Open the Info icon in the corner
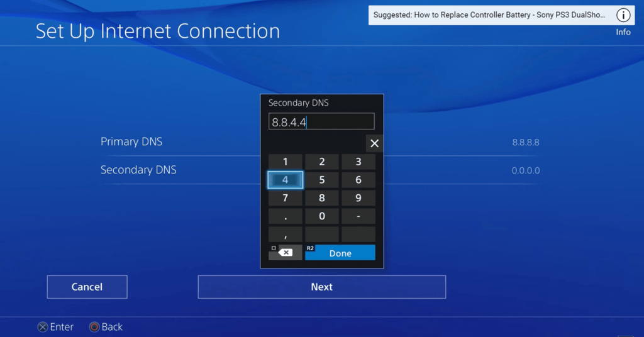Image resolution: width=644 pixels, height=337 pixels. click(623, 15)
